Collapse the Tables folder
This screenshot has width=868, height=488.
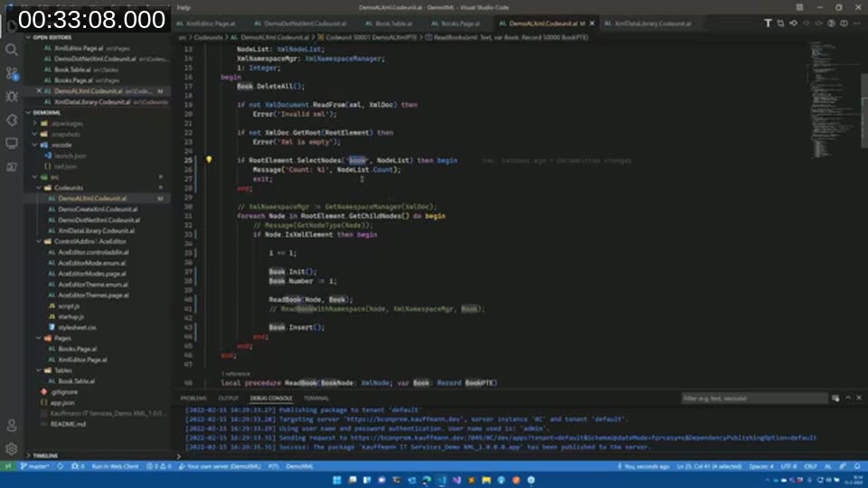tap(56, 371)
